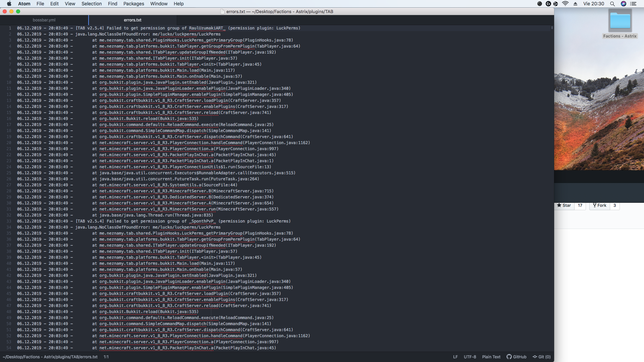
Task: Click 'FutureTask.run' on line 26
Action: point(191,179)
